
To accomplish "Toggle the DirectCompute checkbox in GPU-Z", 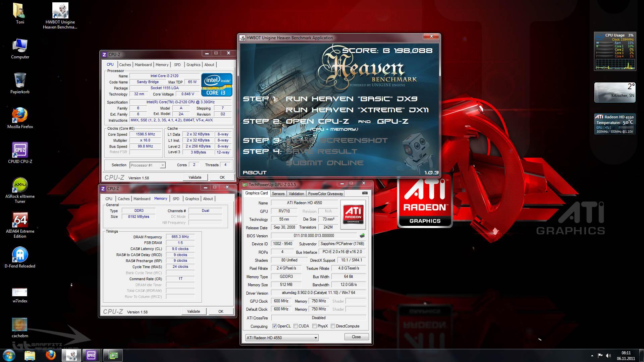I will click(333, 326).
